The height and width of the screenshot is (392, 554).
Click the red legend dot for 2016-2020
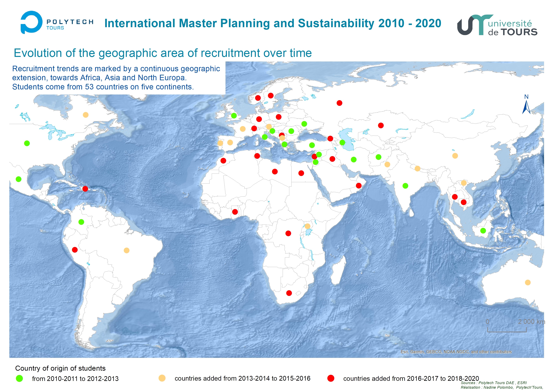pos(331,378)
